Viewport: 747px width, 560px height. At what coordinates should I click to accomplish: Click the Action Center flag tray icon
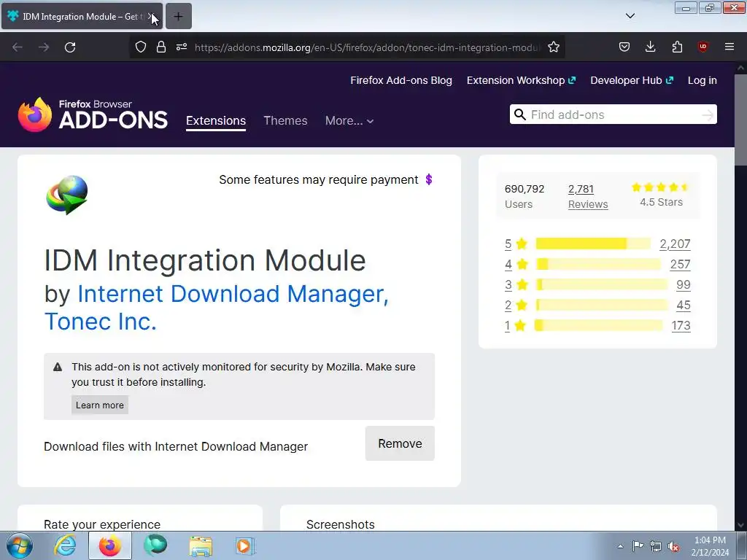click(x=638, y=546)
